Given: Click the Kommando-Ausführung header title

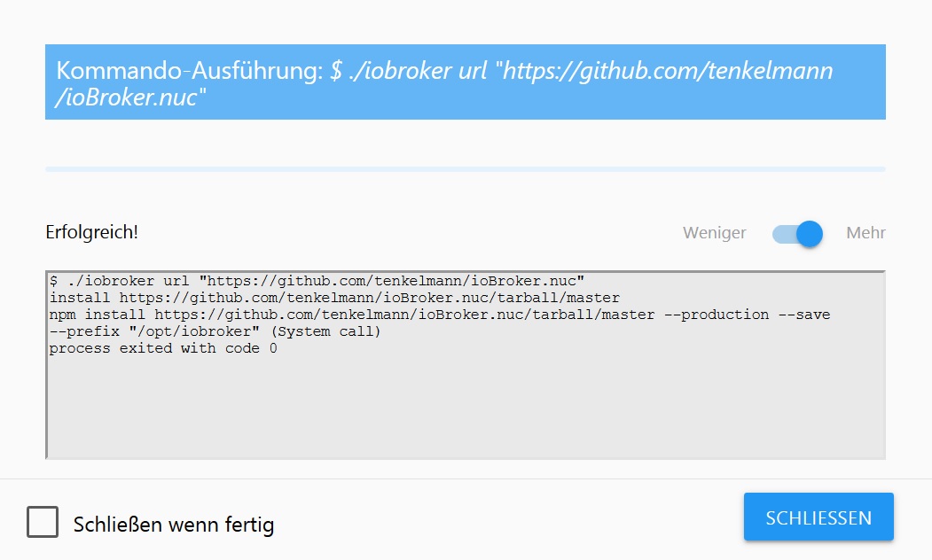Looking at the screenshot, I should click(444, 83).
